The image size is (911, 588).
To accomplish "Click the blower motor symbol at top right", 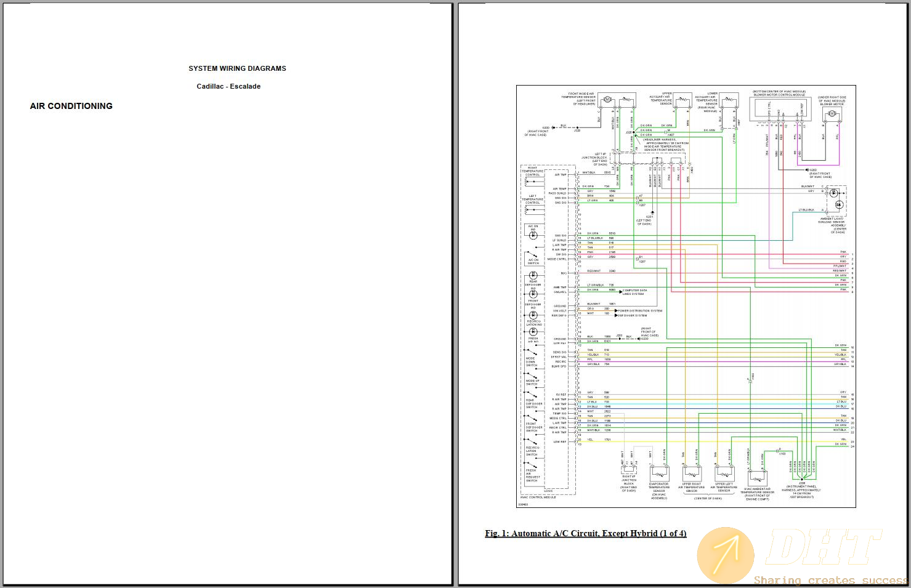I will coord(831,113).
